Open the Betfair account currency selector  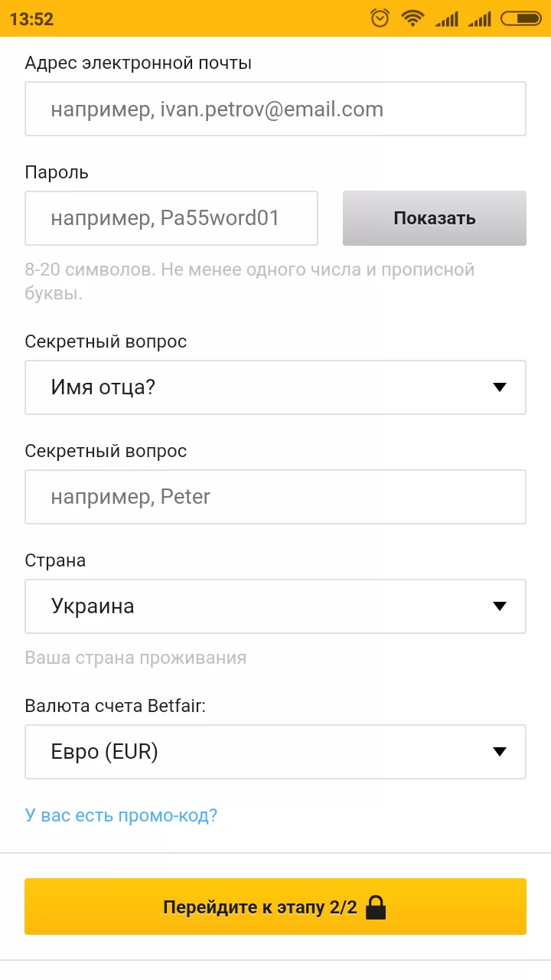tap(275, 752)
